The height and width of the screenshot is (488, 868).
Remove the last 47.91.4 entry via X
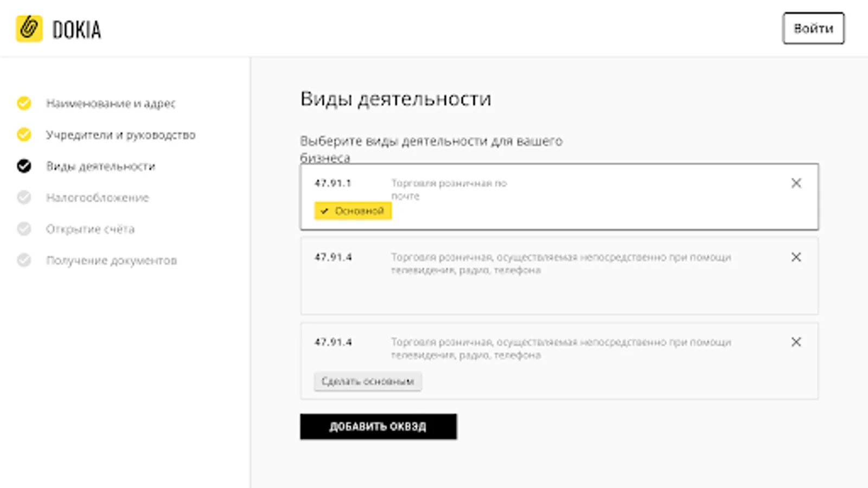[x=796, y=342]
